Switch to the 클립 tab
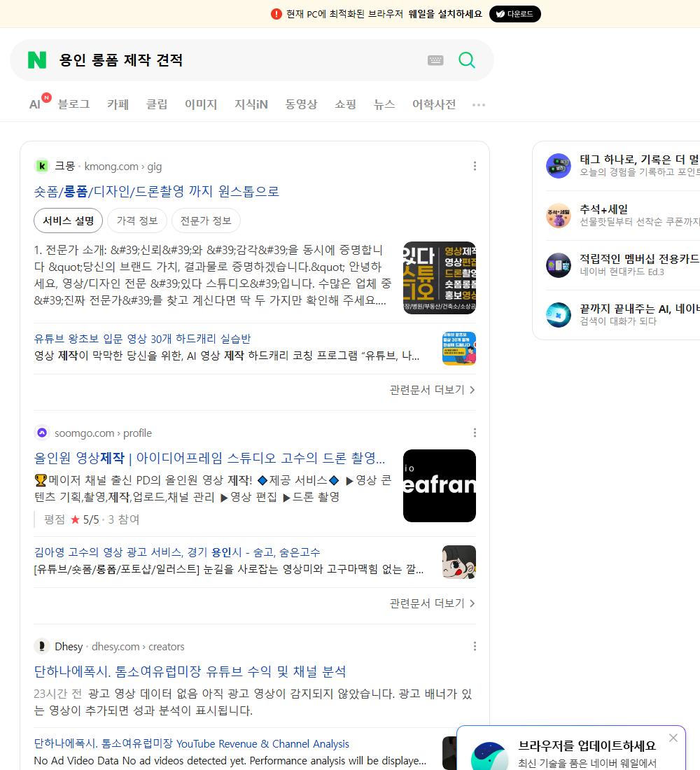This screenshot has width=700, height=770. tap(157, 104)
